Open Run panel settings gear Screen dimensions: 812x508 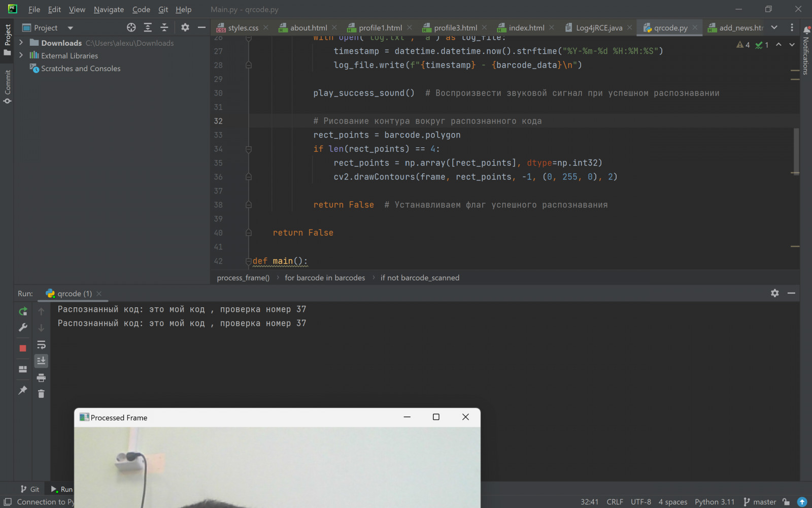point(774,293)
